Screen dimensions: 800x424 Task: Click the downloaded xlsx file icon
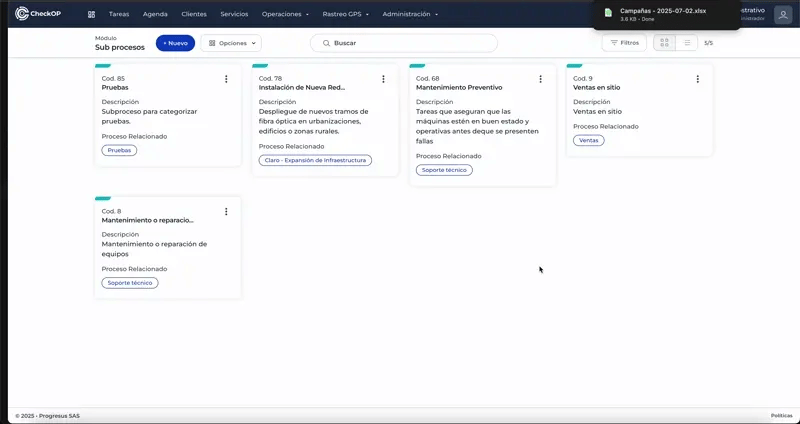(x=608, y=13)
